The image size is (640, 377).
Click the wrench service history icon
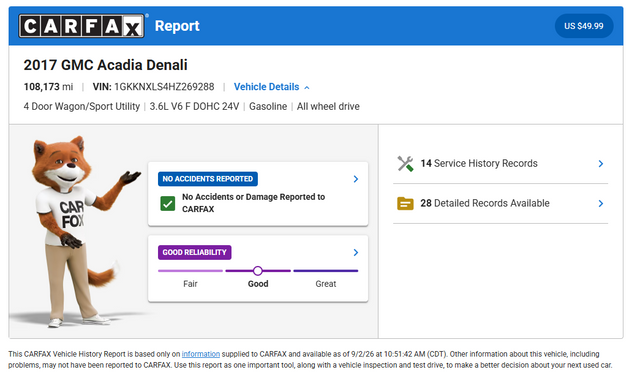pos(405,164)
